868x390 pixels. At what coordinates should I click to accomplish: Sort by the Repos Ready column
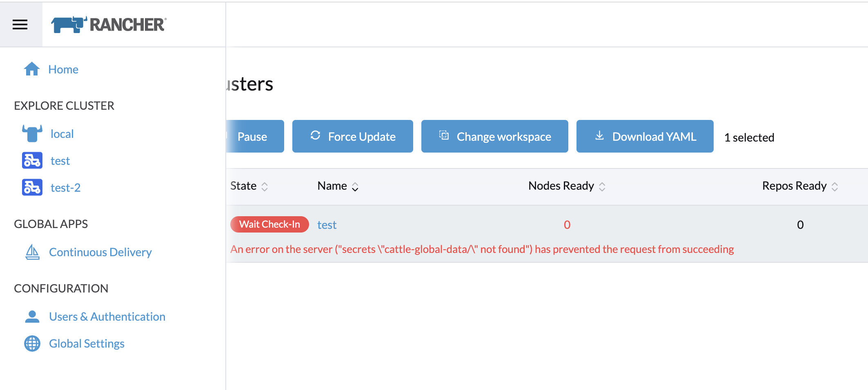[800, 186]
